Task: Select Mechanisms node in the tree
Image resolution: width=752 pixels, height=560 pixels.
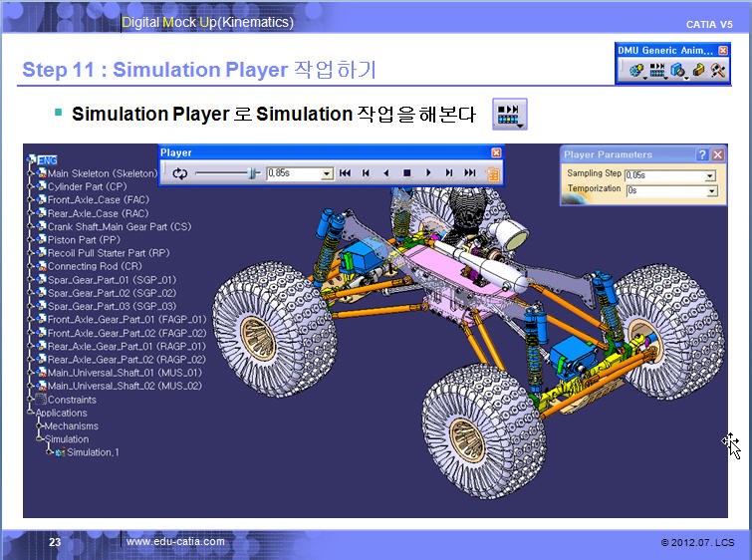Action: [71, 425]
